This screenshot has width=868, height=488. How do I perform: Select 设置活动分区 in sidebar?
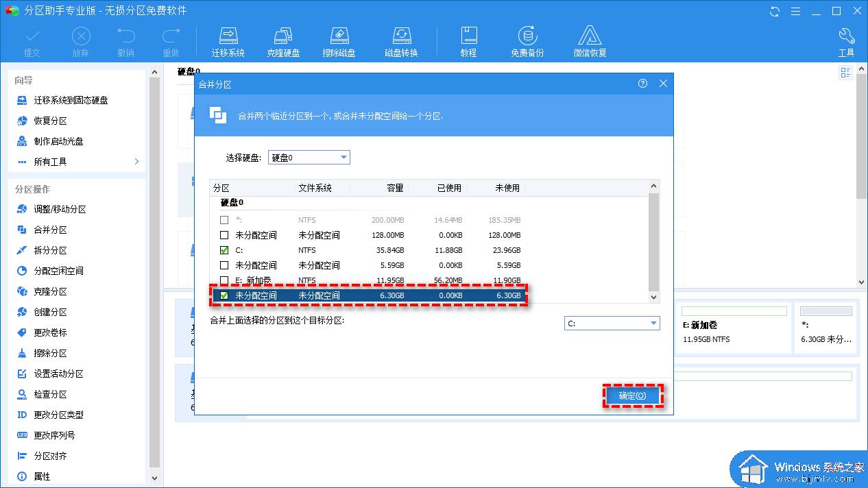58,374
